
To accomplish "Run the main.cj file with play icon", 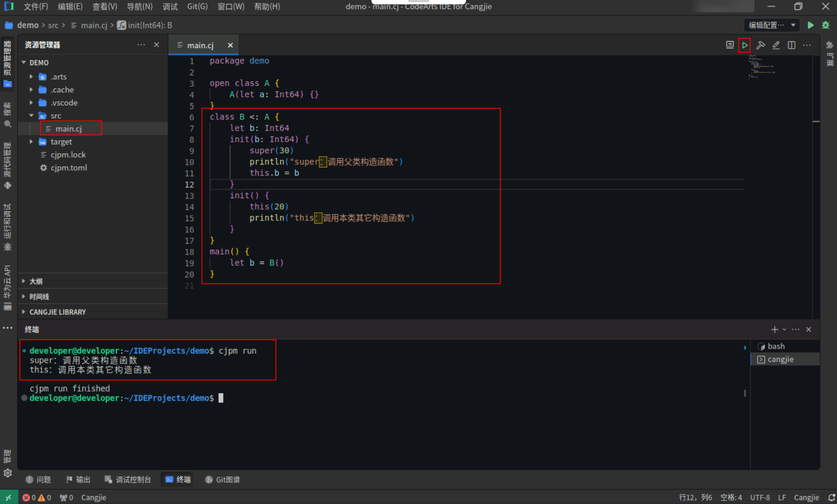I will (744, 45).
